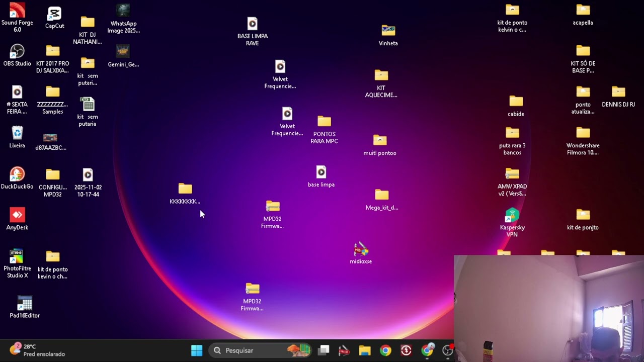Open the Lixeira recycle bin

click(17, 137)
